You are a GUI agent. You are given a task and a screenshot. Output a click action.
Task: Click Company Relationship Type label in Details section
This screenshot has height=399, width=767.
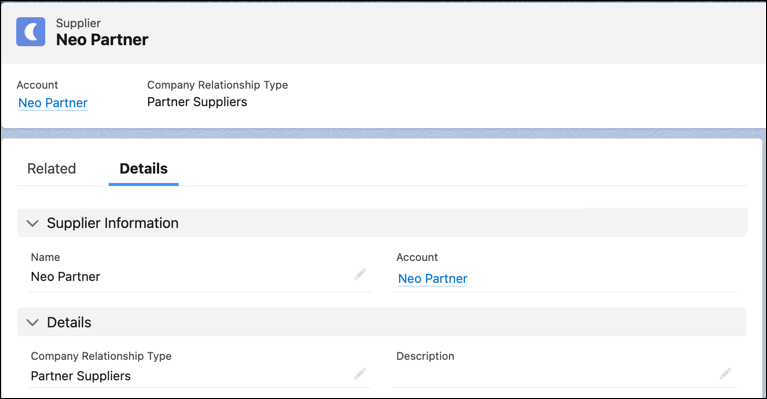coord(101,356)
